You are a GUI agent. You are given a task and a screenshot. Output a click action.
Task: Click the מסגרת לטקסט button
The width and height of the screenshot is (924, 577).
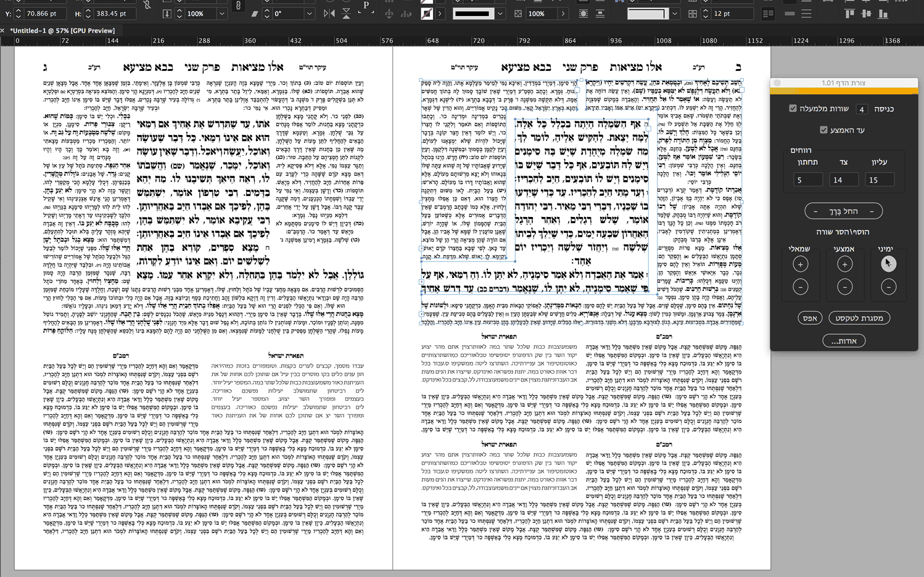859,318
